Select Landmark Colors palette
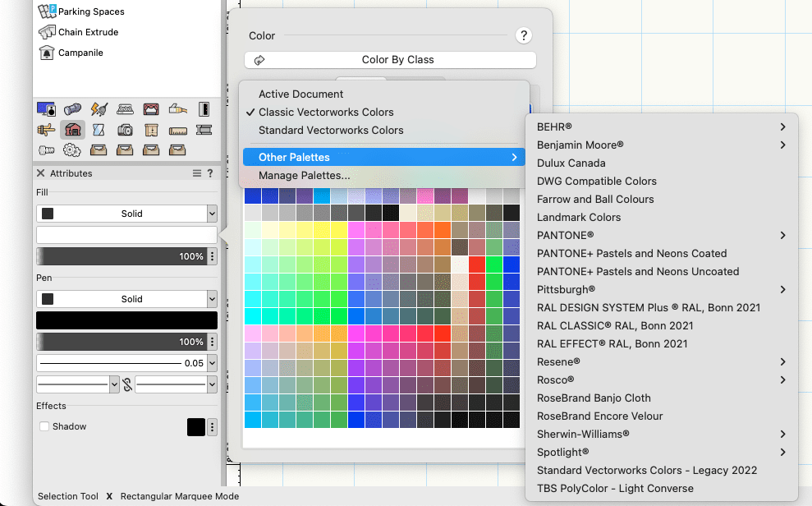The image size is (812, 506). tap(662, 217)
